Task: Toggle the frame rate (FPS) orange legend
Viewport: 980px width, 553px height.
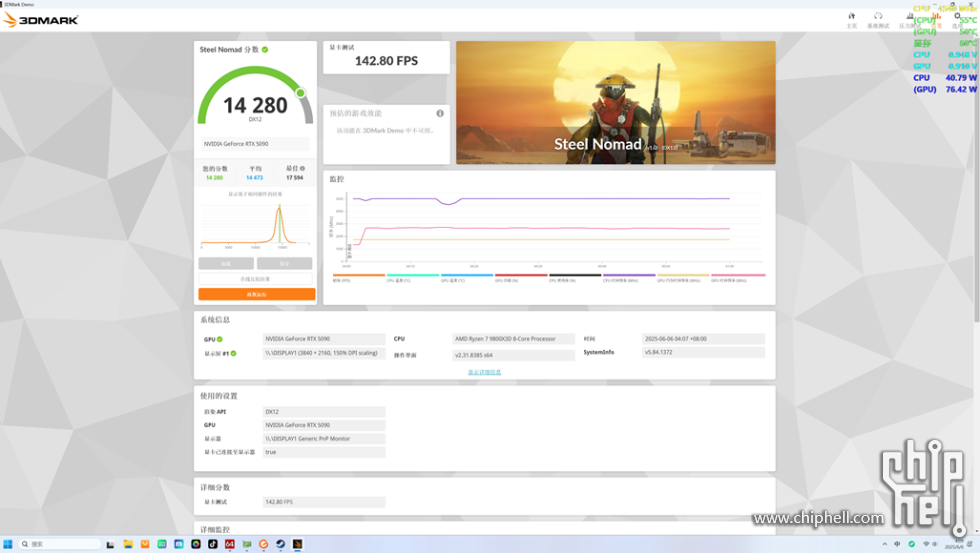Action: pyautogui.click(x=359, y=277)
